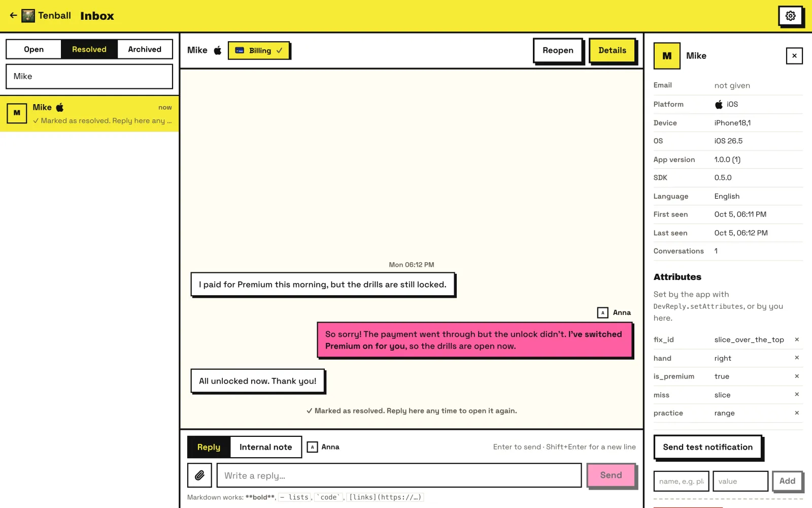
Task: Switch to the Archived tab
Action: click(x=145, y=49)
